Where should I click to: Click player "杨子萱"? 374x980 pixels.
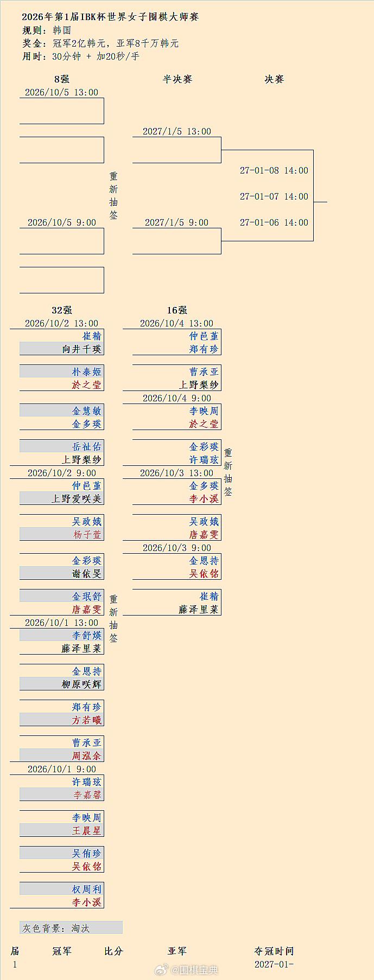pyautogui.click(x=87, y=535)
